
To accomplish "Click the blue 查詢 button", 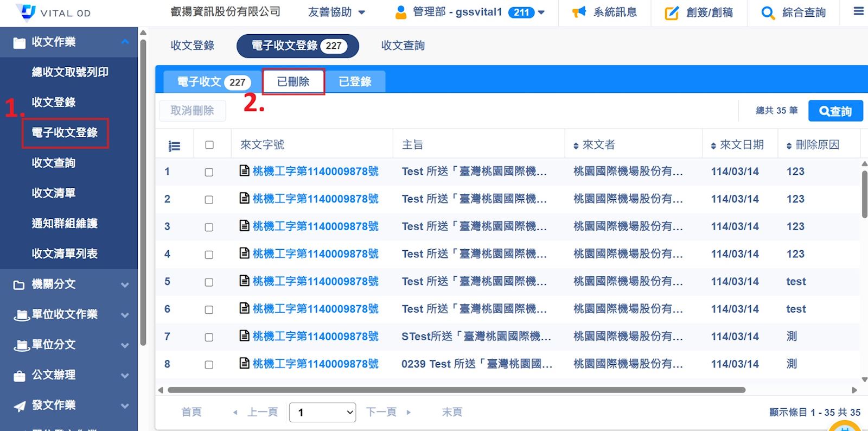I will (835, 111).
